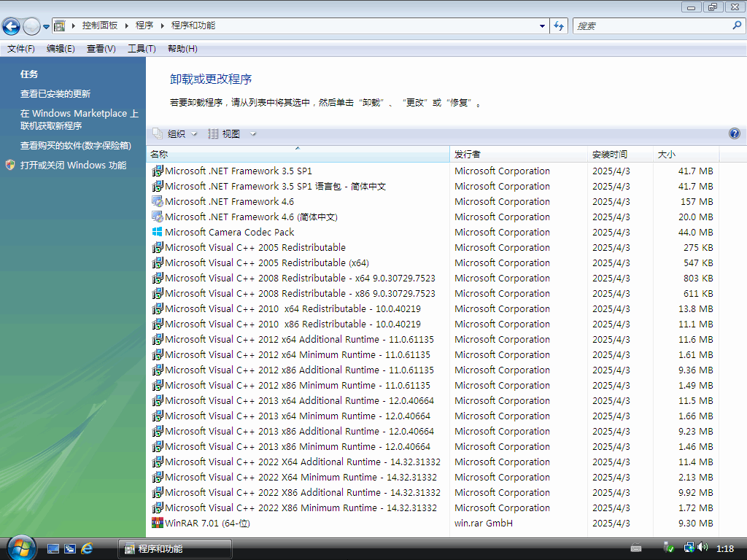Open the 工具(T) menu
This screenshot has height=560, width=747.
click(x=142, y=49)
